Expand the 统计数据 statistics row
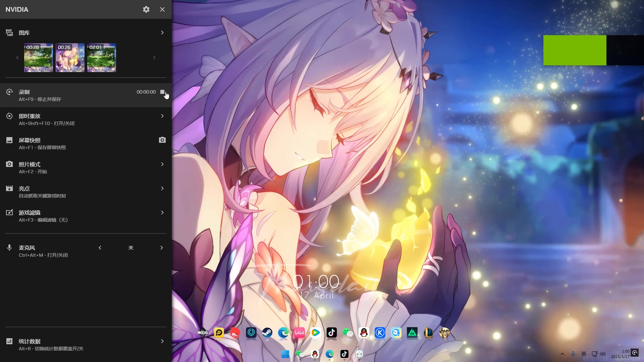Image resolution: width=644 pixels, height=362 pixels. (x=86, y=345)
